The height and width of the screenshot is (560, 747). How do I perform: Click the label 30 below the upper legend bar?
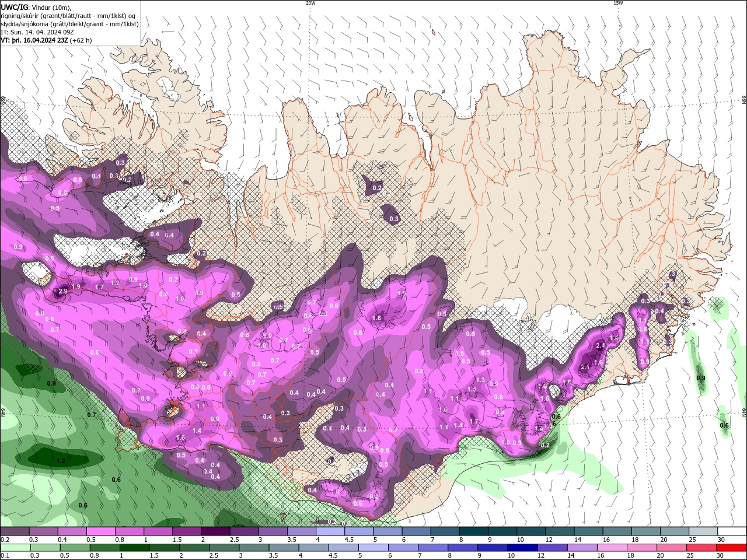coord(721,540)
